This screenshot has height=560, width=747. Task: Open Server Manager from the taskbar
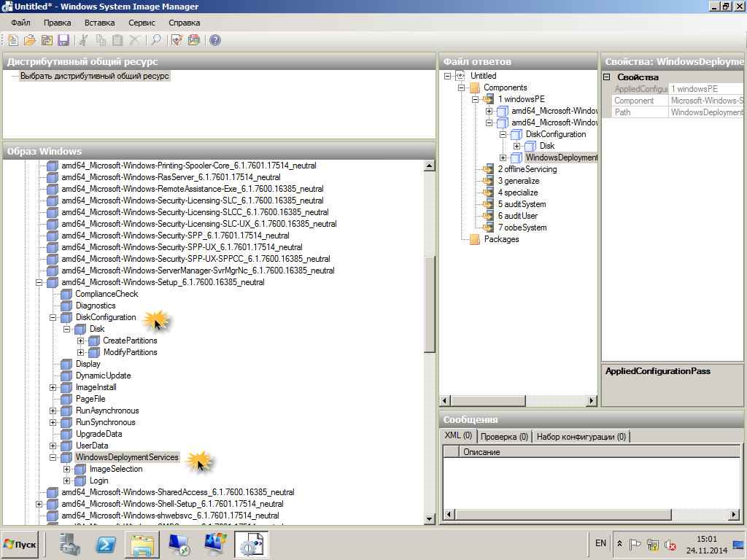click(71, 544)
